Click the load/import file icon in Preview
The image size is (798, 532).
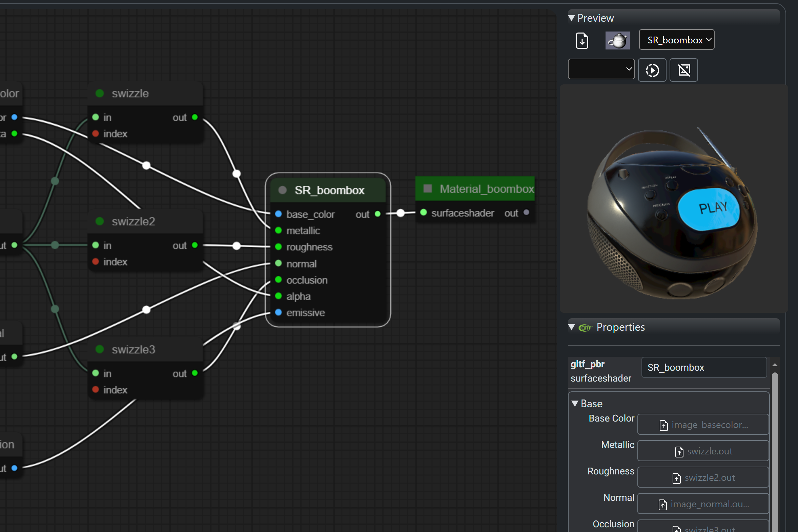tap(582, 41)
